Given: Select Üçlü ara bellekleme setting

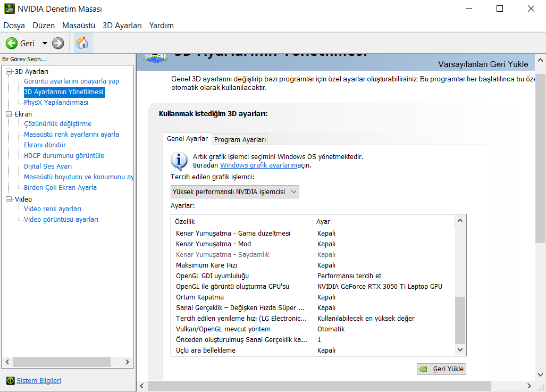Looking at the screenshot, I should [x=313, y=350].
